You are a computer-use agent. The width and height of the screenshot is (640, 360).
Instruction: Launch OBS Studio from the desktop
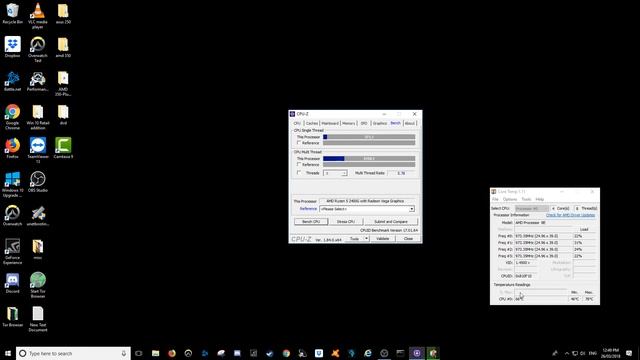point(38,182)
